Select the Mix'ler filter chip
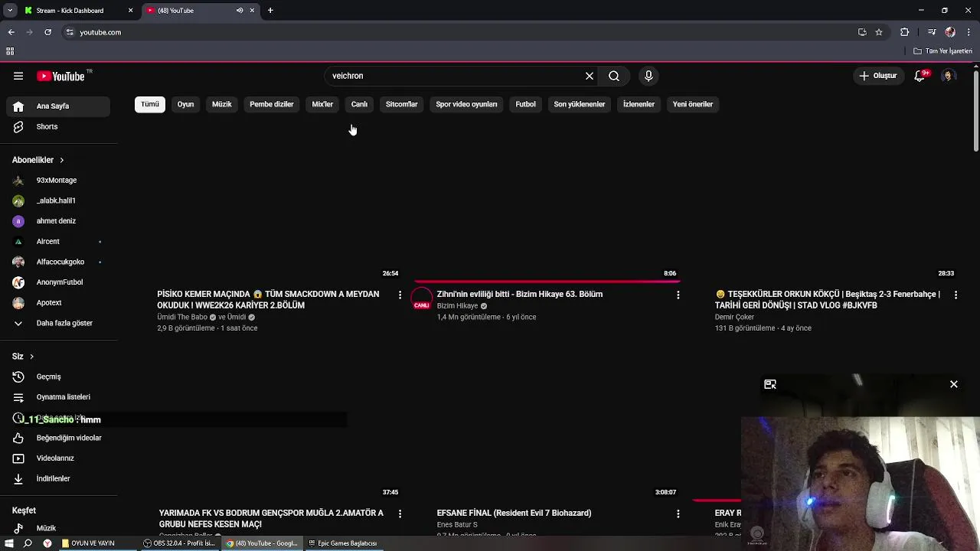This screenshot has height=551, width=980. click(322, 104)
